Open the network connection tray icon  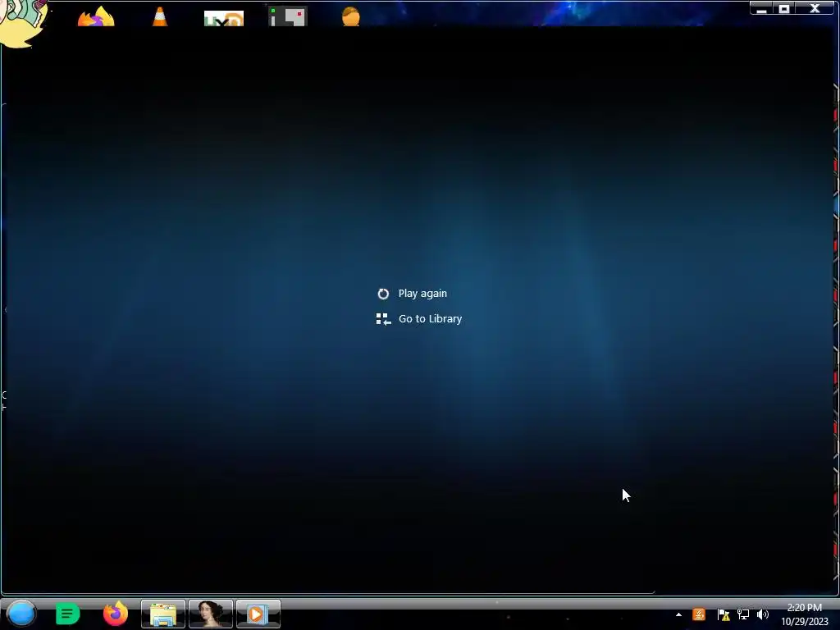point(743,614)
